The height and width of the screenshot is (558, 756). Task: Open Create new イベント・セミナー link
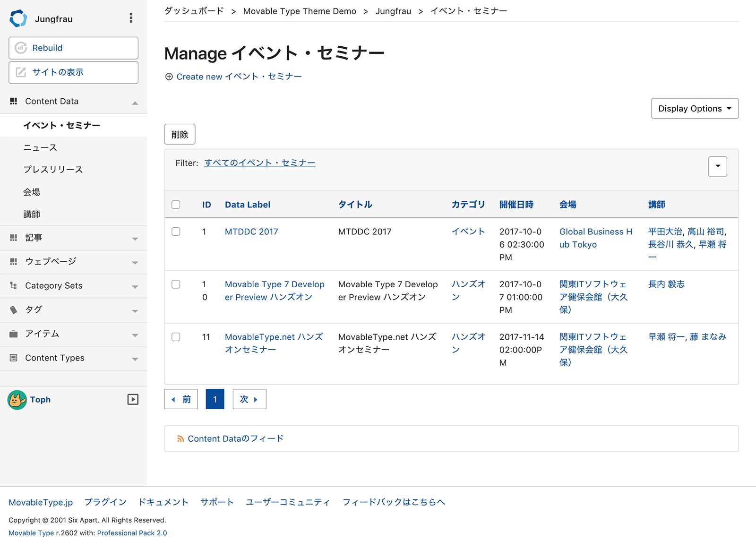coord(239,77)
